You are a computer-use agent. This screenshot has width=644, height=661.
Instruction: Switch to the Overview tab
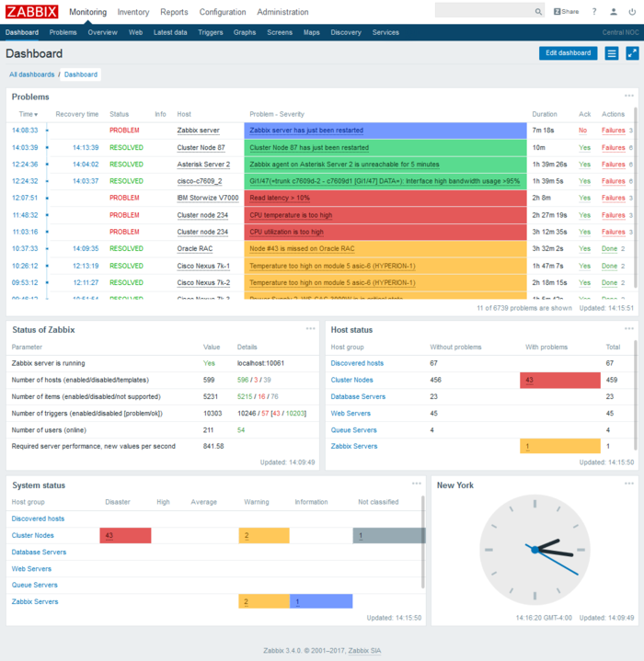(x=102, y=32)
